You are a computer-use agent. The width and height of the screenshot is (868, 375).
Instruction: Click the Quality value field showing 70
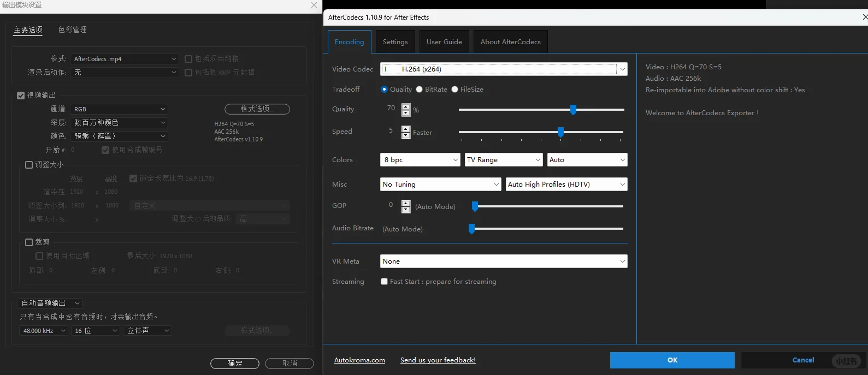pos(391,108)
